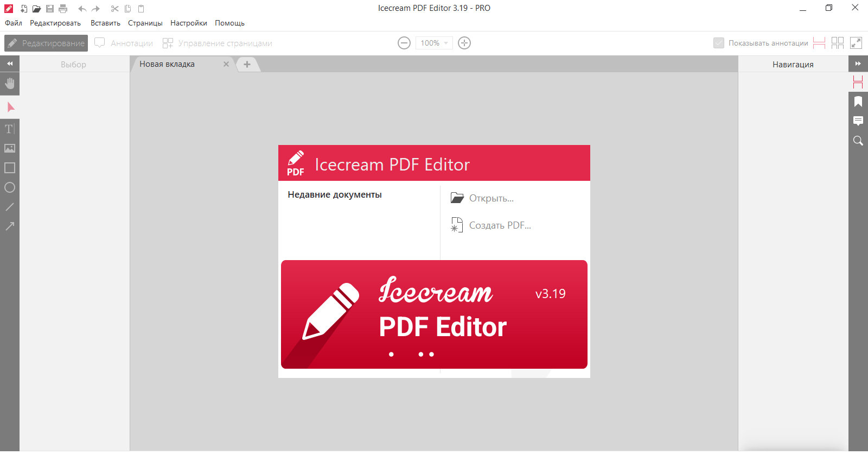Select the Text tool
This screenshot has width=868, height=467.
tap(10, 129)
